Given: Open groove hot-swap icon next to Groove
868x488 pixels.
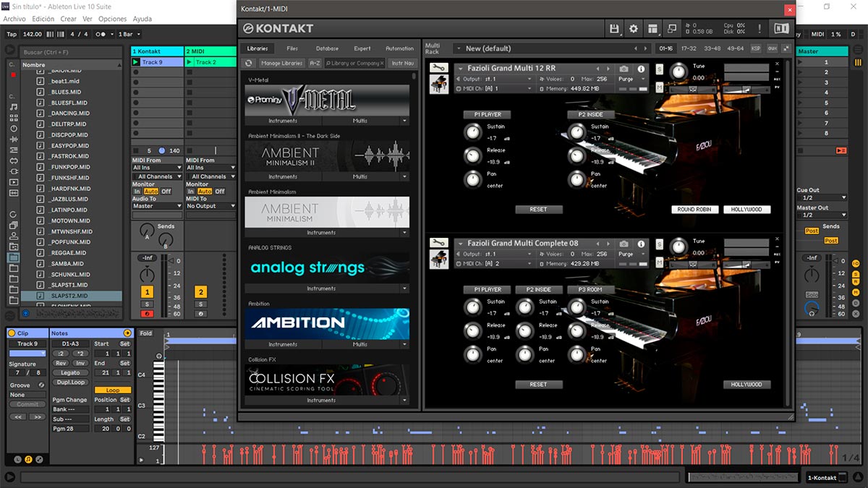Looking at the screenshot, I should [41, 385].
